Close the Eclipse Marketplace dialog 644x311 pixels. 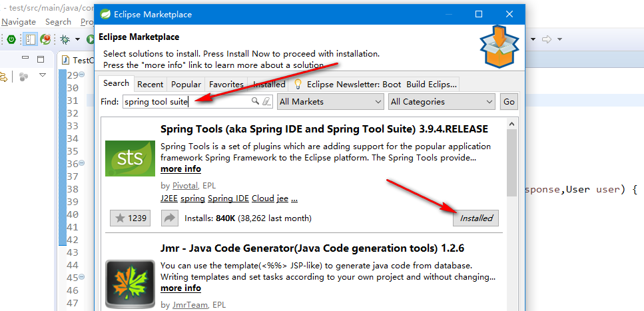(x=509, y=15)
